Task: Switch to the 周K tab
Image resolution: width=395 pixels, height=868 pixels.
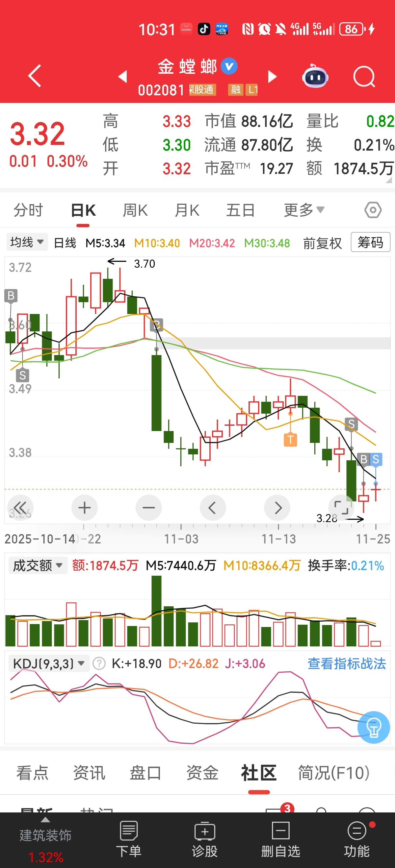Action: pos(135,211)
